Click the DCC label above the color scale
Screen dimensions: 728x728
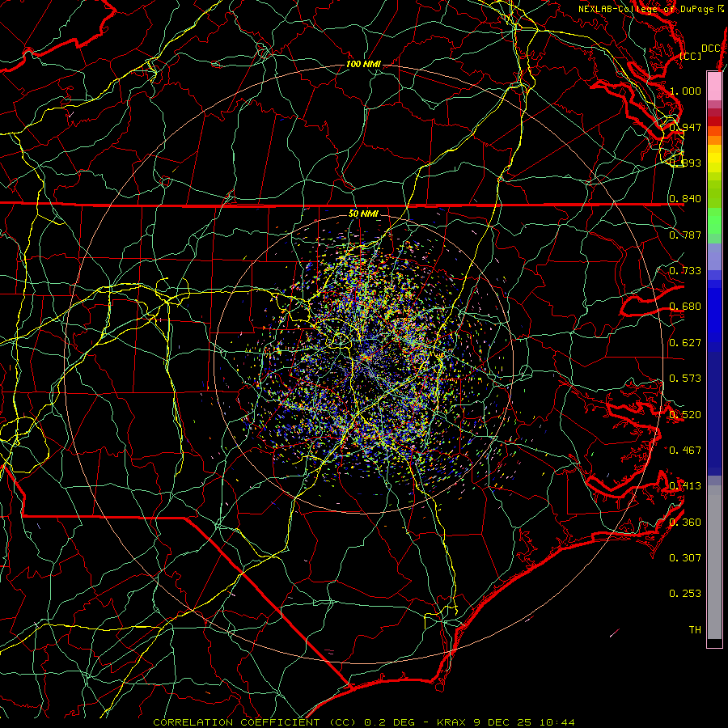click(x=711, y=49)
